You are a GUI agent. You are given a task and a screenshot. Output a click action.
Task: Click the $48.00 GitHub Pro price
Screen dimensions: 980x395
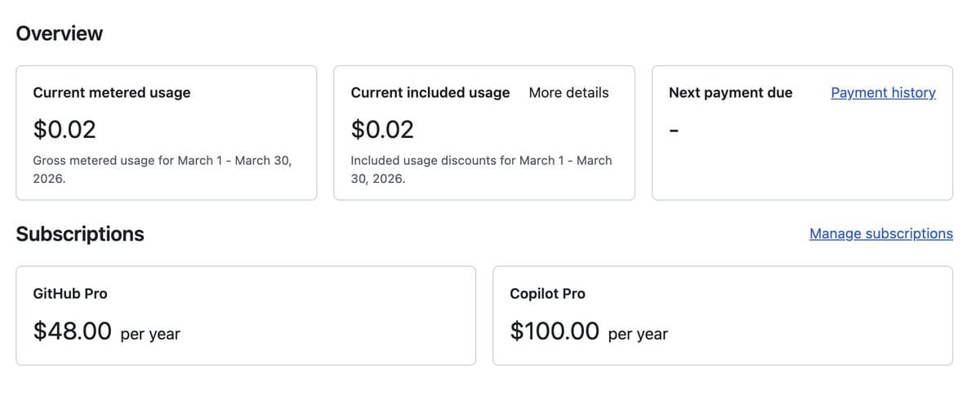pyautogui.click(x=72, y=331)
